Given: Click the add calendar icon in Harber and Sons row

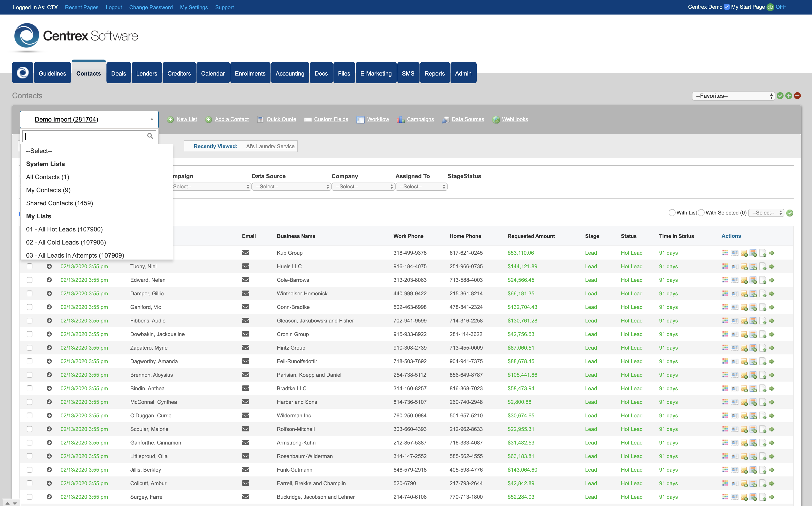Looking at the screenshot, I should point(753,402).
